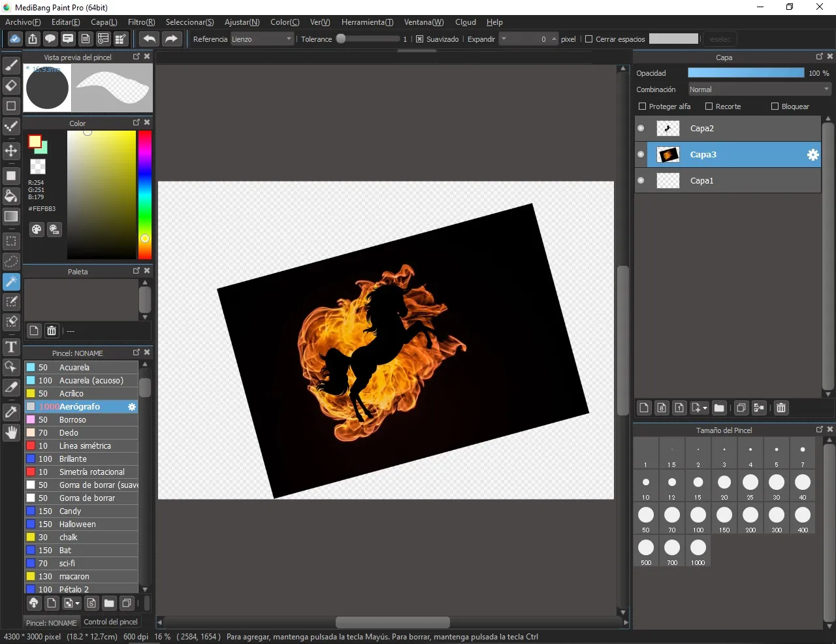Add new 8-bit layer in Capa panel
836x644 pixels.
(x=662, y=408)
